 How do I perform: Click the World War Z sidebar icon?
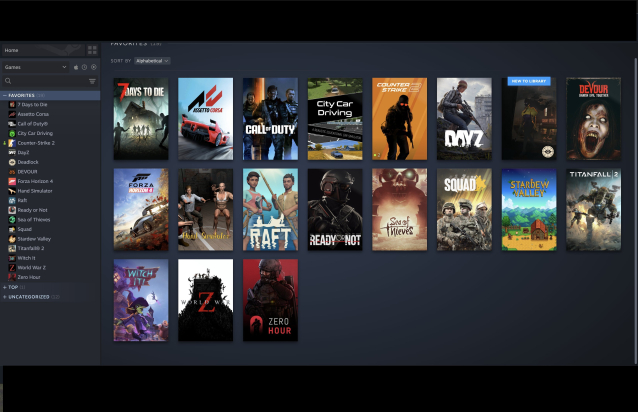pyautogui.click(x=12, y=267)
